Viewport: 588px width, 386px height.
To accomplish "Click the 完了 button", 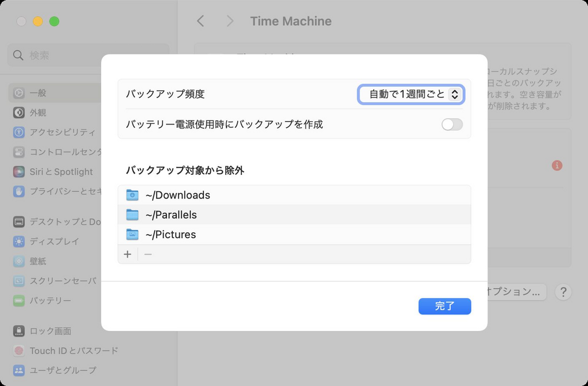I will [x=445, y=306].
